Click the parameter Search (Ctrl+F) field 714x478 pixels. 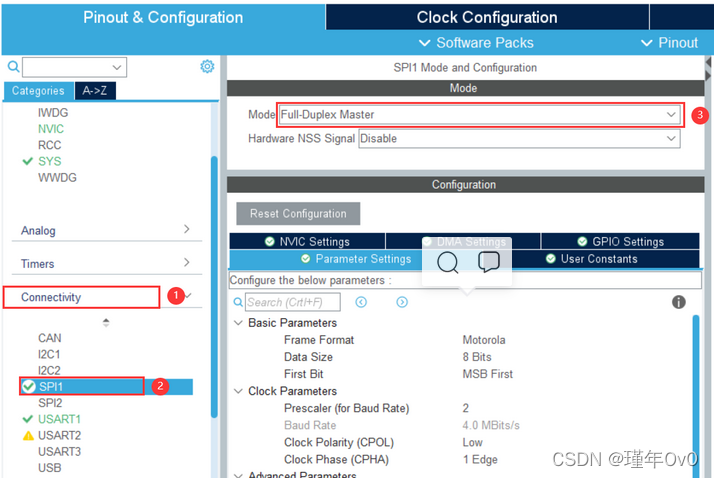click(293, 302)
